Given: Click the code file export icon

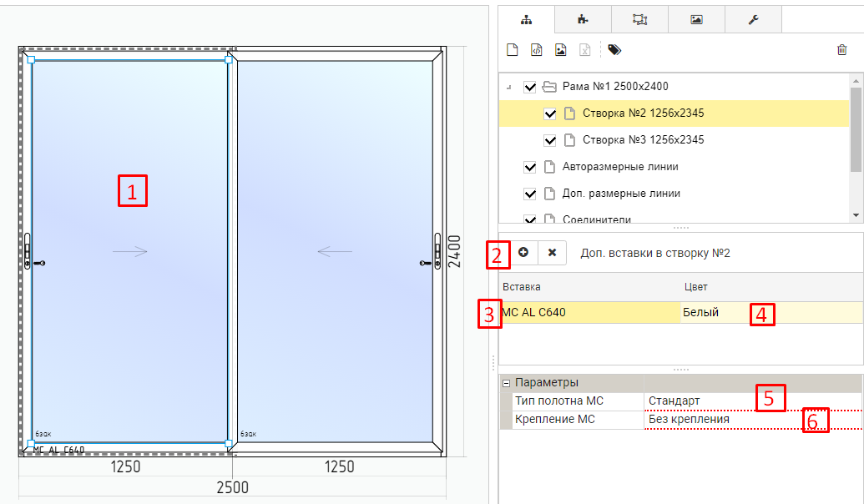Looking at the screenshot, I should tap(537, 50).
